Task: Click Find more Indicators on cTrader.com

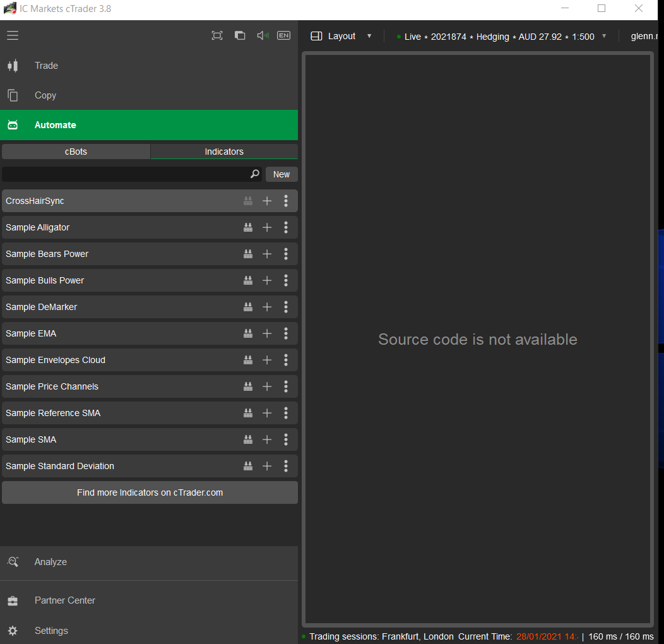Action: [x=150, y=492]
